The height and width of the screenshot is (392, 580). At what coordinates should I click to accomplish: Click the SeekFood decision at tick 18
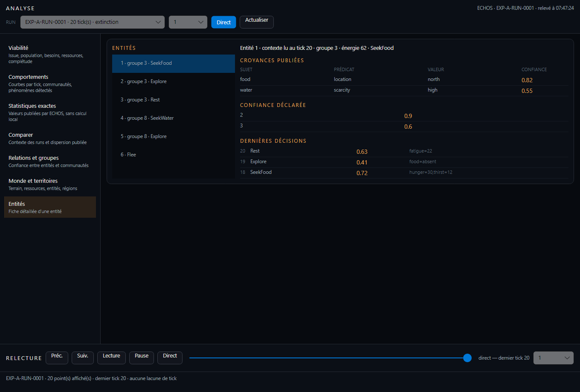click(x=261, y=173)
